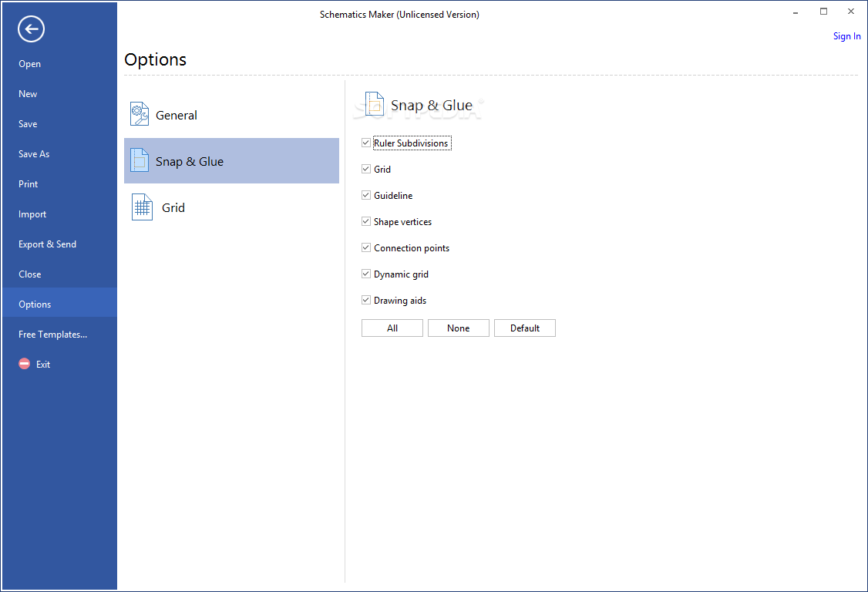Click the None button

click(x=459, y=328)
